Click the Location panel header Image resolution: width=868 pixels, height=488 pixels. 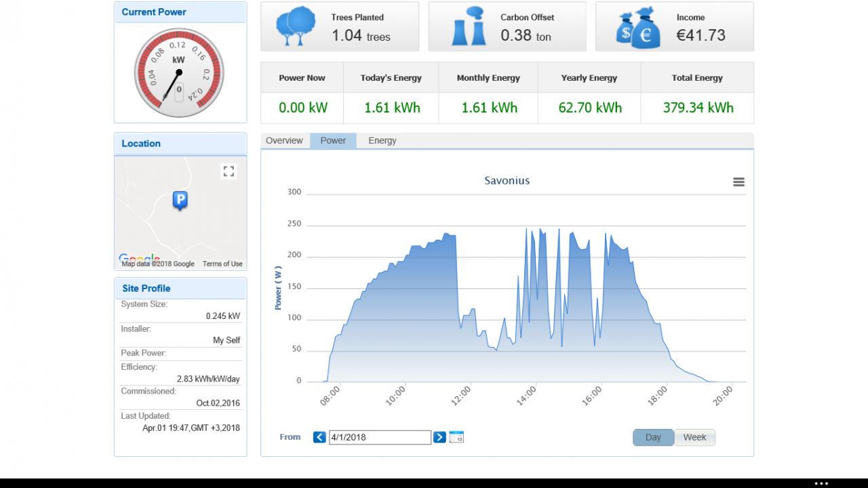[180, 144]
